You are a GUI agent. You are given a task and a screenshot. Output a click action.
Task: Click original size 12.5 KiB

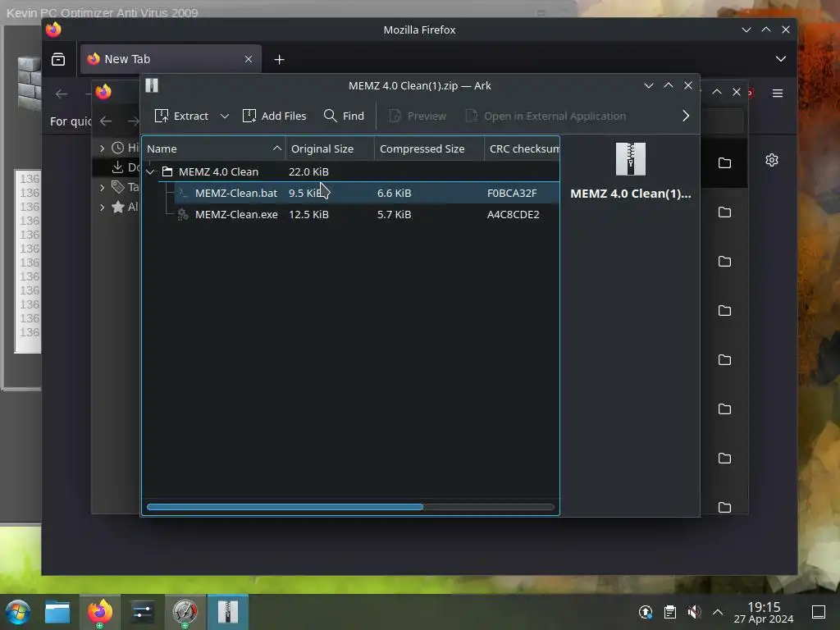pos(308,214)
